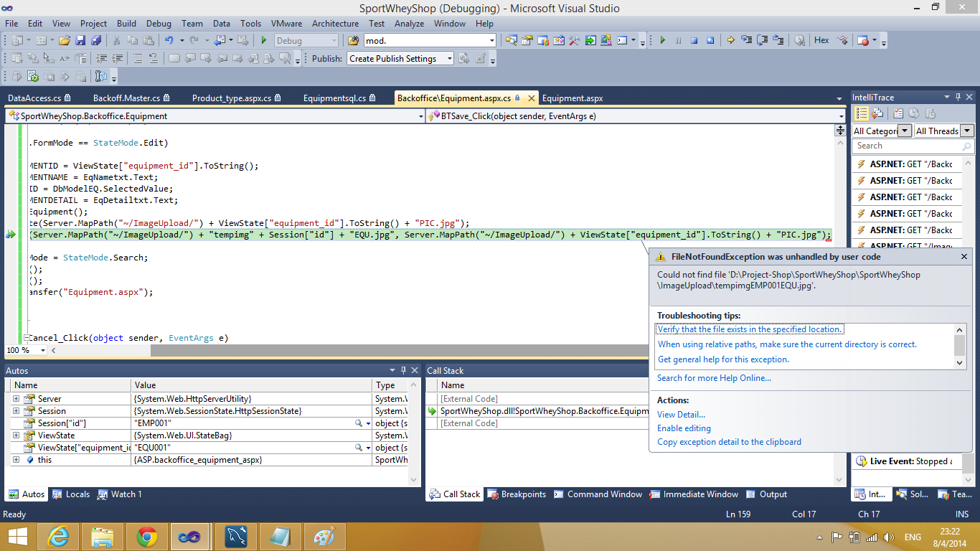Open Internet Explorer from the taskbar
The width and height of the screenshot is (980, 551).
[x=58, y=536]
